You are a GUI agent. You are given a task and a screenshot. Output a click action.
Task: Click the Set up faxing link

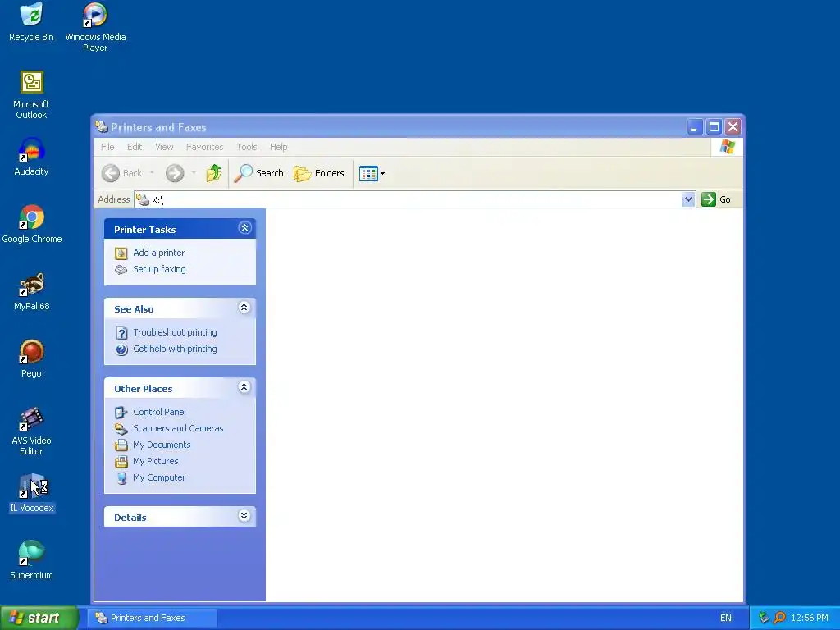(x=159, y=269)
